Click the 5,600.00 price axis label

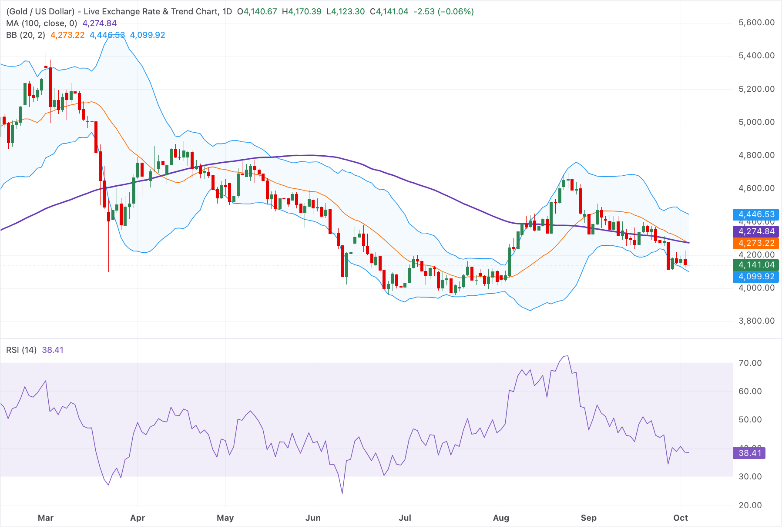757,22
